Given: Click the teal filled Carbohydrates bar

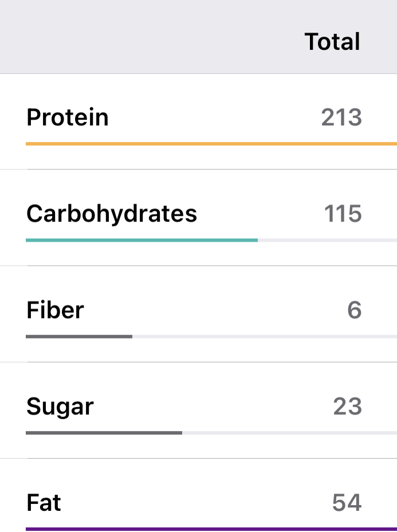Looking at the screenshot, I should point(141,240).
